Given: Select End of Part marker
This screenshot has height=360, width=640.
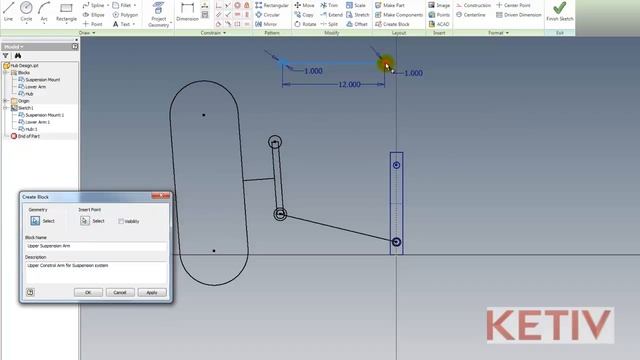Looking at the screenshot, I should tap(25, 136).
